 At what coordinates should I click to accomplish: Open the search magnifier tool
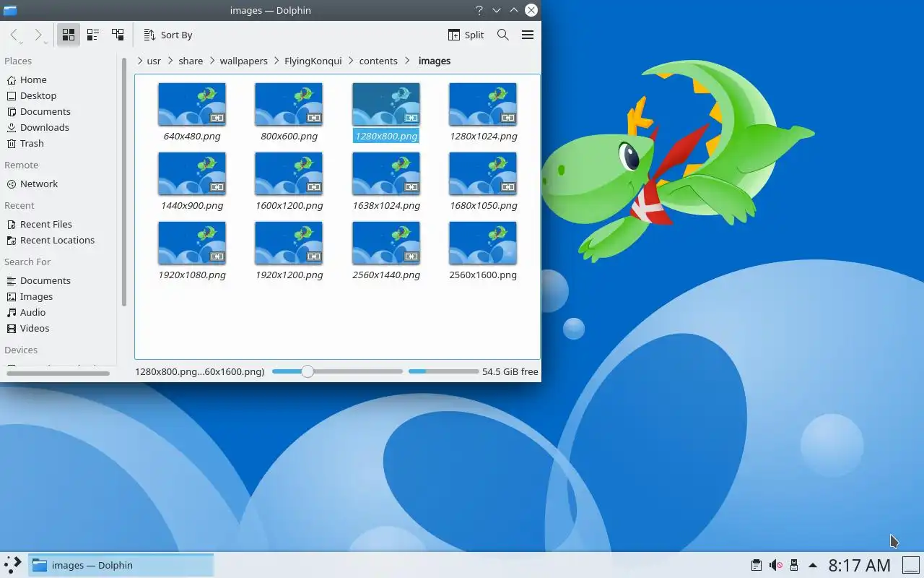click(503, 35)
